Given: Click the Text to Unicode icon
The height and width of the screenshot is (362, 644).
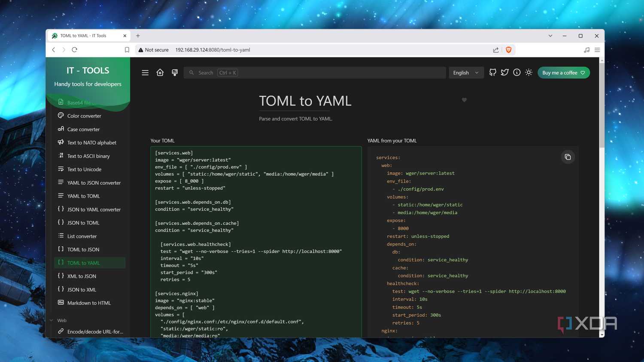Looking at the screenshot, I should click(x=61, y=169).
